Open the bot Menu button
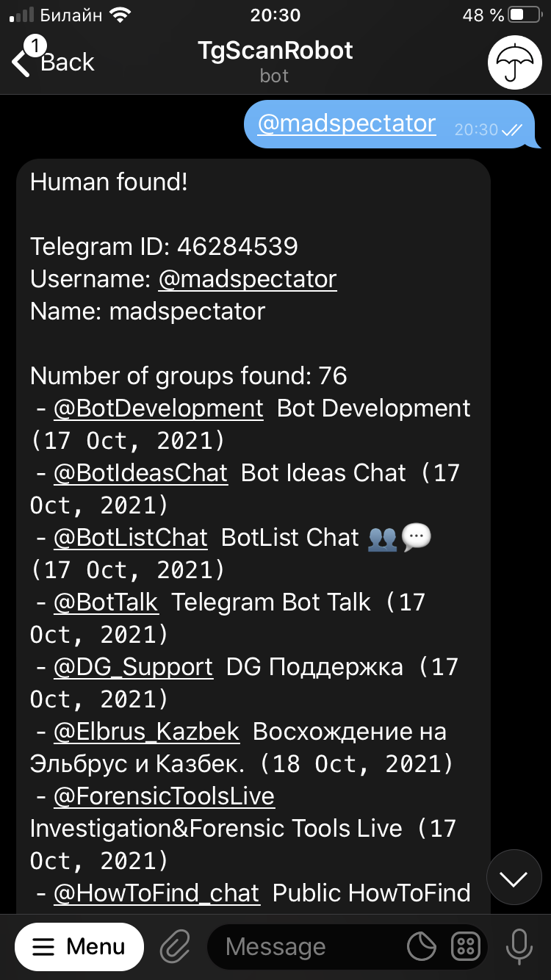The height and width of the screenshot is (980, 551). tap(79, 947)
